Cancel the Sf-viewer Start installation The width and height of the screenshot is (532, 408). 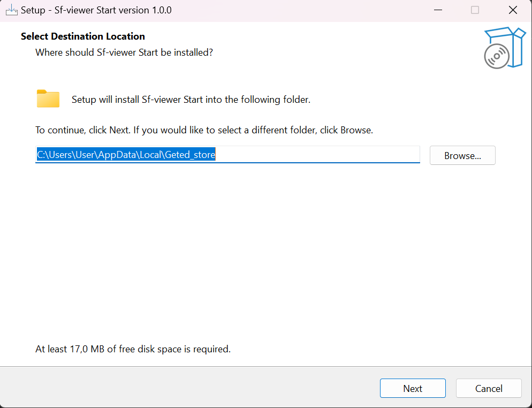coord(488,388)
